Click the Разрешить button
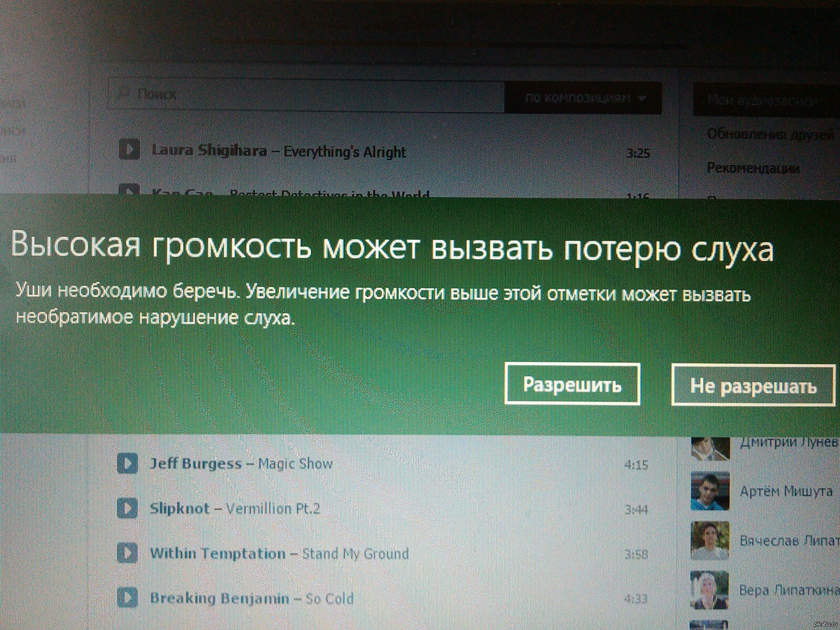 572,384
